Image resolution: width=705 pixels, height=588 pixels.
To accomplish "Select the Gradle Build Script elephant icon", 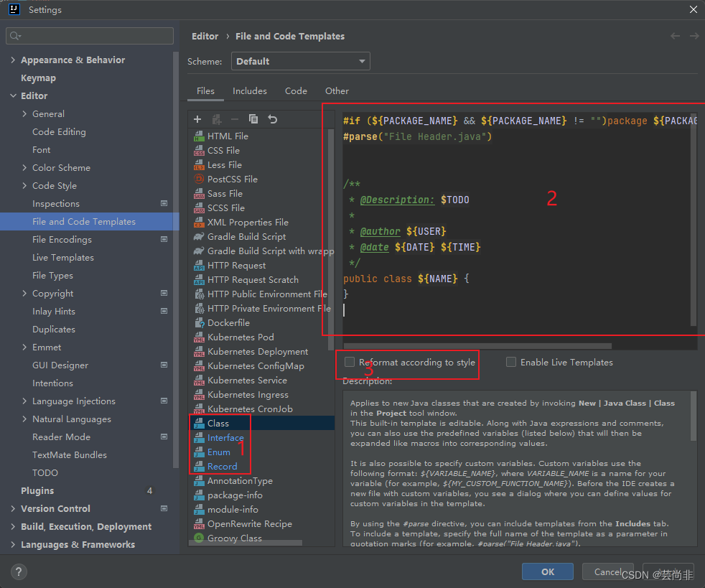I will click(199, 236).
